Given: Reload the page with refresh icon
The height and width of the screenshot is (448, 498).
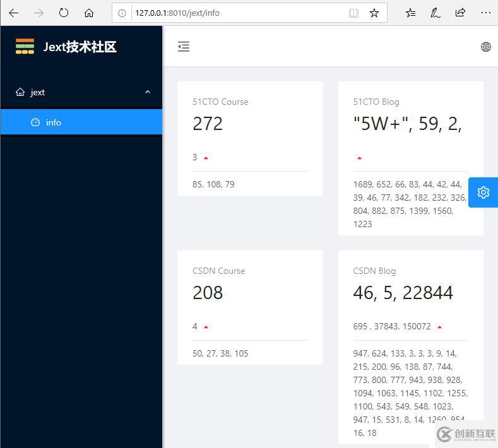Looking at the screenshot, I should coord(64,13).
